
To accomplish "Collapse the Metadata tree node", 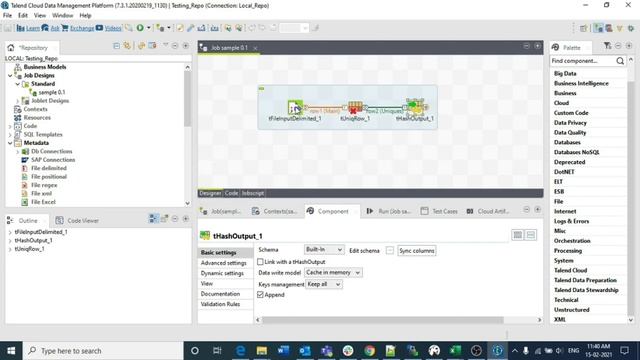I will tap(10, 143).
